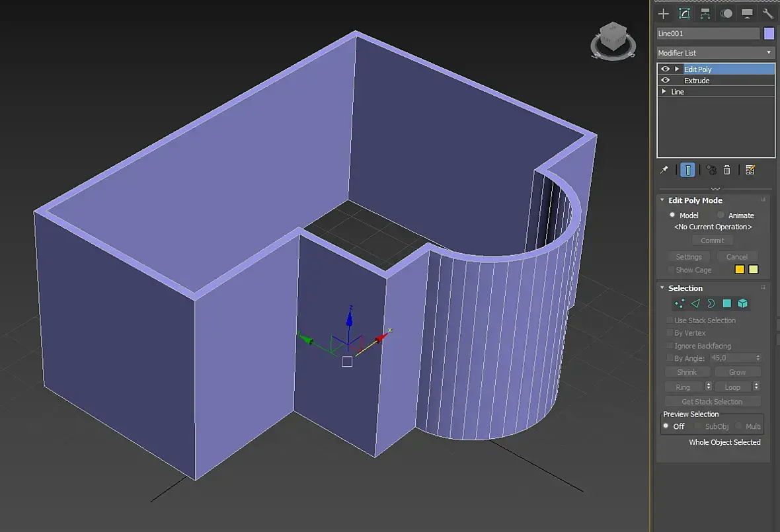
Task: Select Vertex sub-object level icon
Action: 680,303
